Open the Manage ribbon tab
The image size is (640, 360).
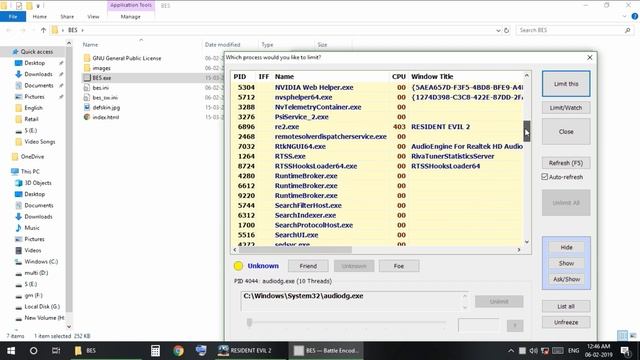tap(131, 17)
